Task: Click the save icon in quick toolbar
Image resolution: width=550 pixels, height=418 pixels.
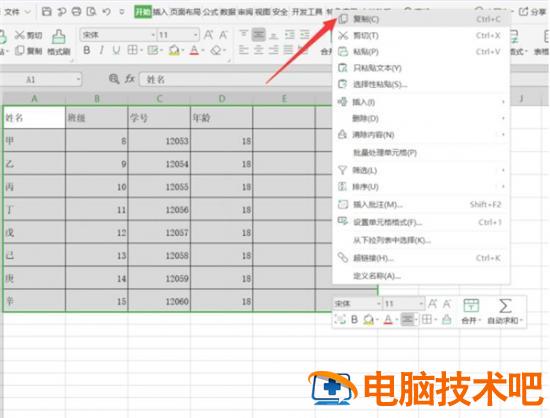Action: tap(47, 12)
